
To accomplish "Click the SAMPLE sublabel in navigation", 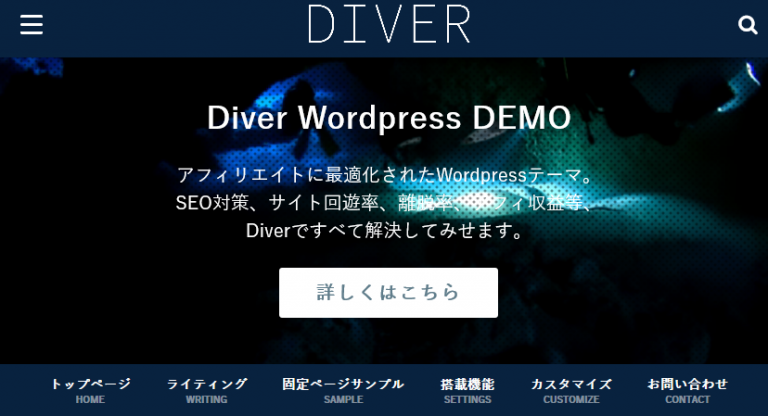I will tap(343, 400).
